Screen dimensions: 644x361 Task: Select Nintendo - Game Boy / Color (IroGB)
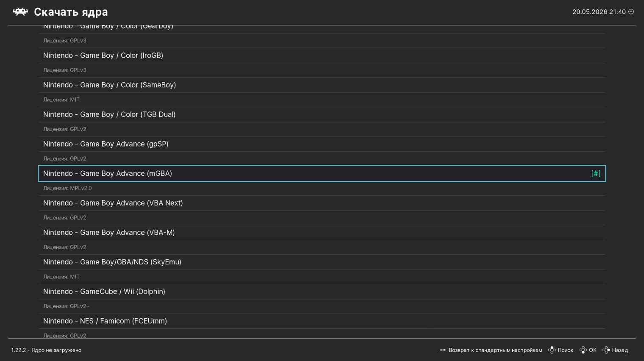pos(322,56)
